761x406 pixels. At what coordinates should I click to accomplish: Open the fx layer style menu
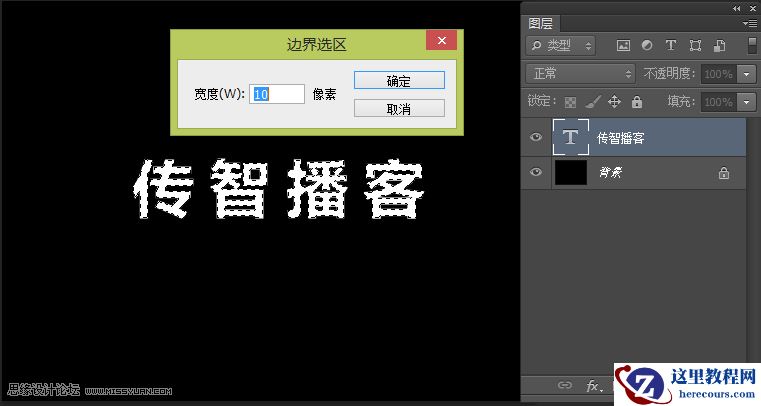(x=594, y=386)
